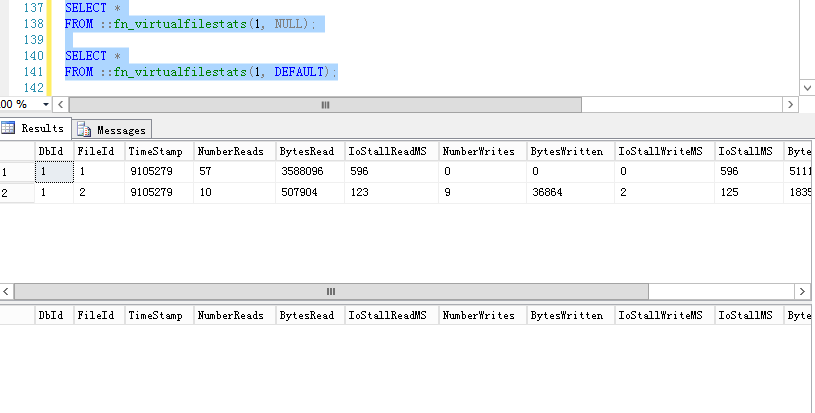Click top-left select-all corner of first grid
Viewport: 815px width, 413px height.
click(x=16, y=151)
